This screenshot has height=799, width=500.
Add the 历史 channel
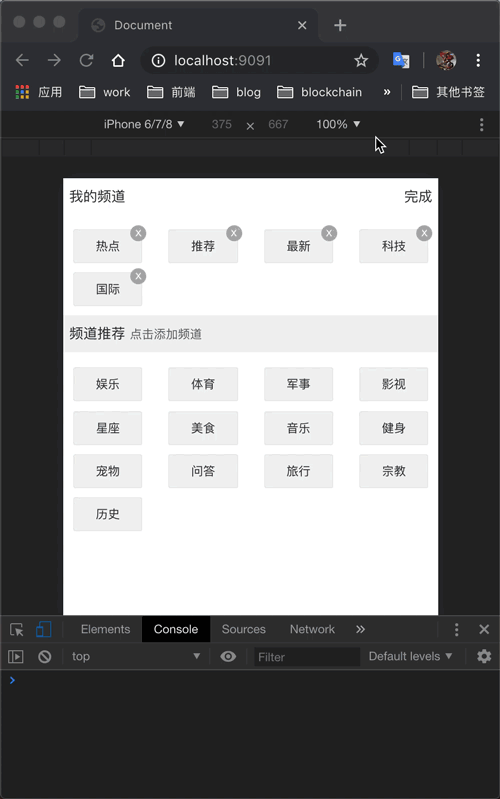[x=108, y=514]
